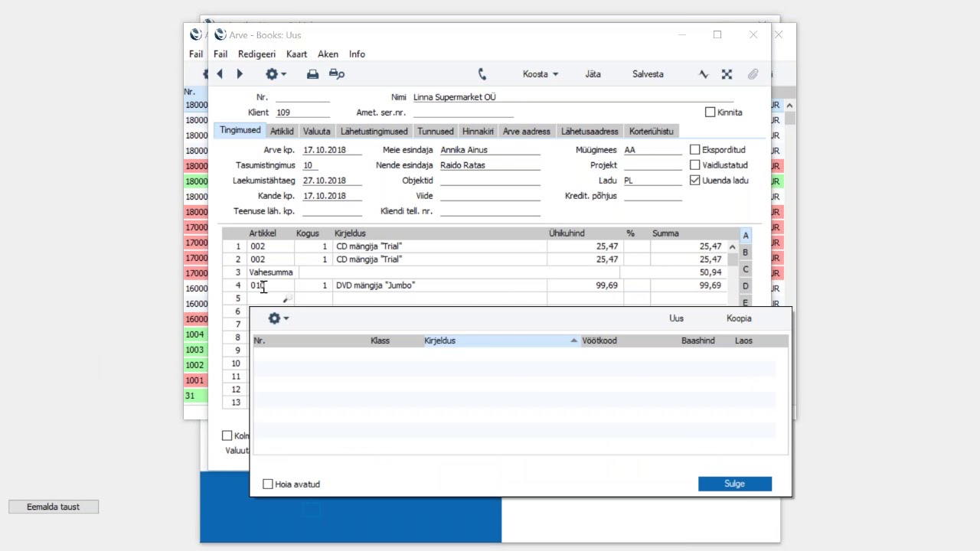
Task: Open the gear menu in item lookup popup
Action: tap(278, 318)
